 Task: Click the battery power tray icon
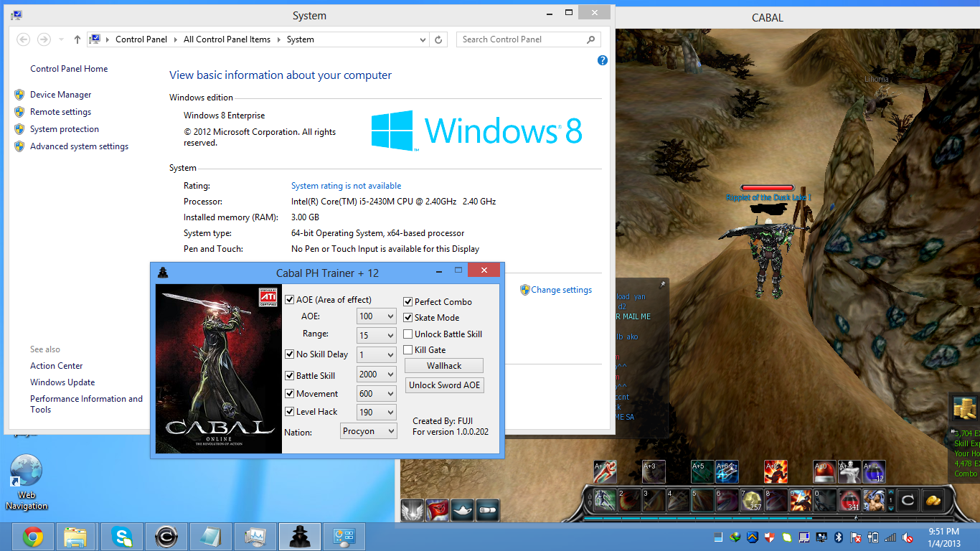coord(873,537)
